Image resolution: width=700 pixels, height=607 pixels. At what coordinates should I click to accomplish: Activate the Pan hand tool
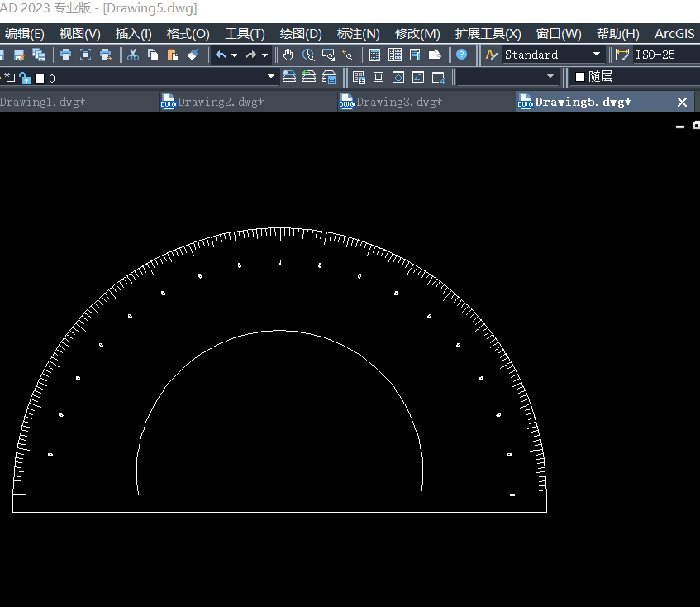pyautogui.click(x=288, y=55)
